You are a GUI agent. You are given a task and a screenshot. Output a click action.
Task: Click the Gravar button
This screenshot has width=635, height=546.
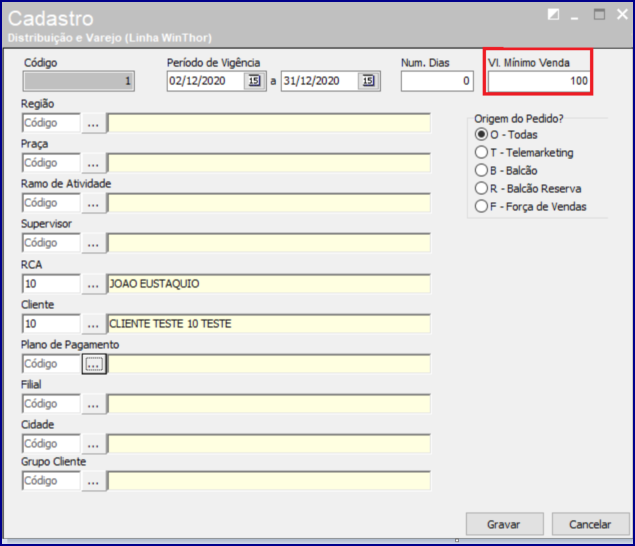tap(504, 525)
